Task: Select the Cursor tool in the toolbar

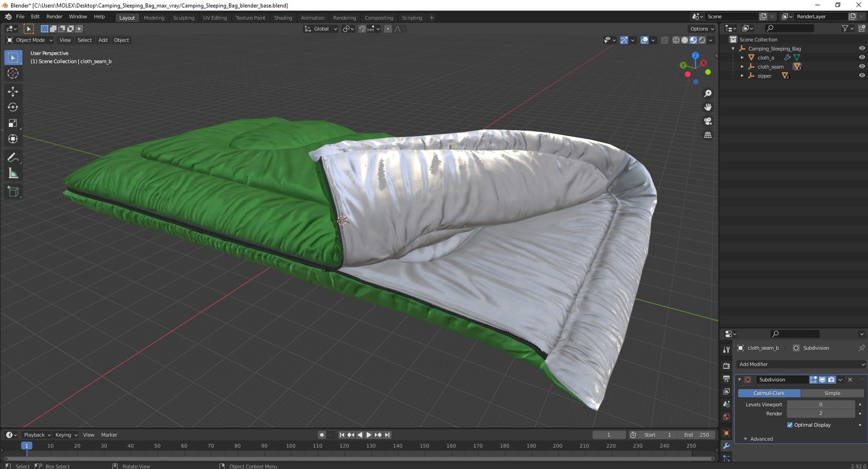Action: pos(13,73)
